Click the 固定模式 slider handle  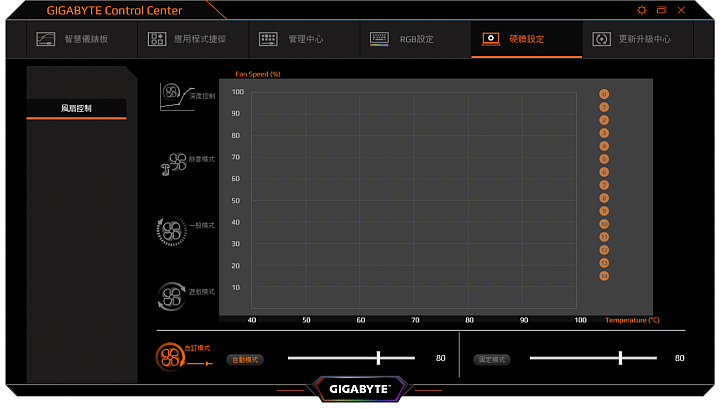pyautogui.click(x=620, y=358)
